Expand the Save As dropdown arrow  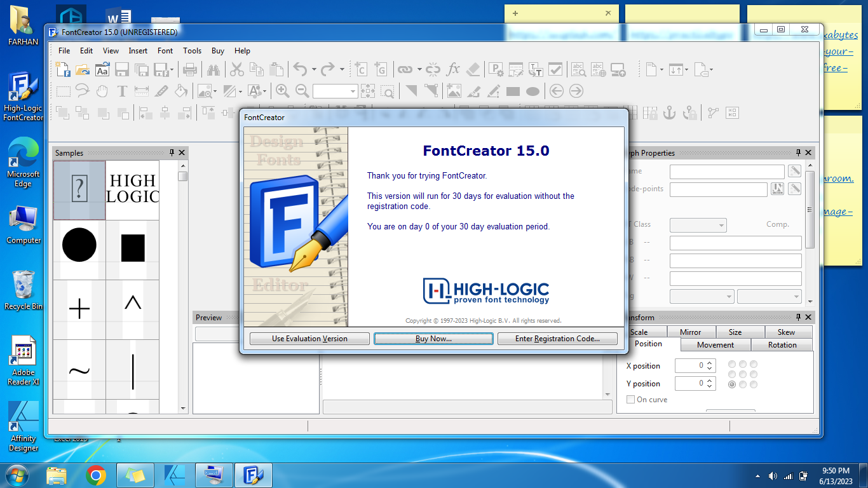(172, 69)
